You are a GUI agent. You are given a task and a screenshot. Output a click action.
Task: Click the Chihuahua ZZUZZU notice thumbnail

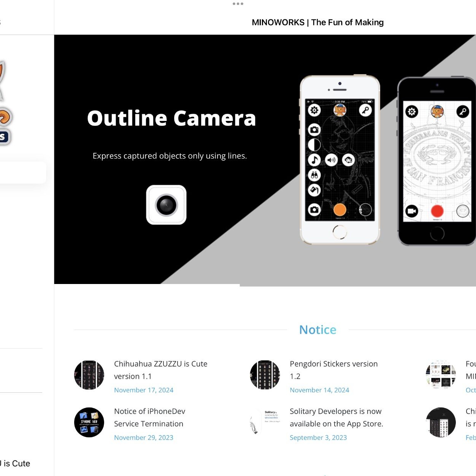89,375
